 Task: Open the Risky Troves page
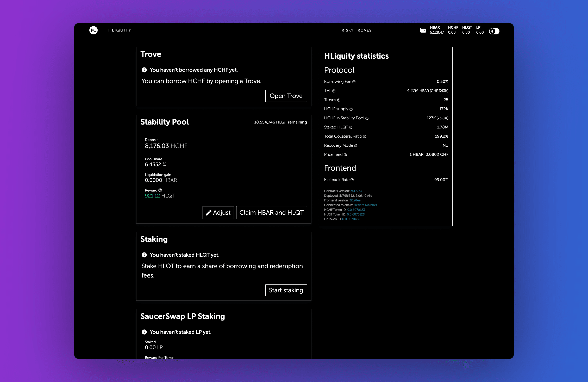(356, 30)
